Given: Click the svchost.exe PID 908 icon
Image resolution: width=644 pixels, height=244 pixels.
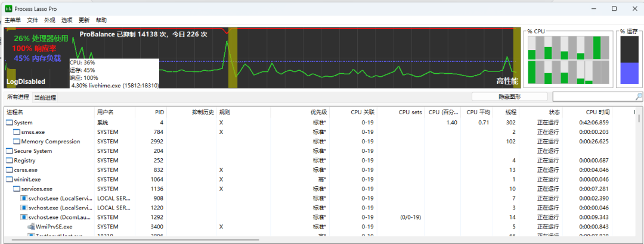Looking at the screenshot, I should [24, 199].
